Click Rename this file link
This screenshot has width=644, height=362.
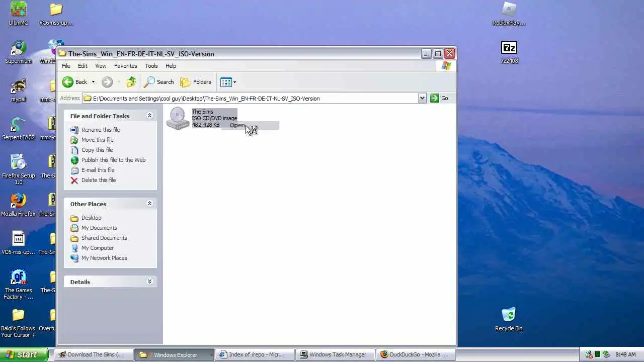(101, 130)
